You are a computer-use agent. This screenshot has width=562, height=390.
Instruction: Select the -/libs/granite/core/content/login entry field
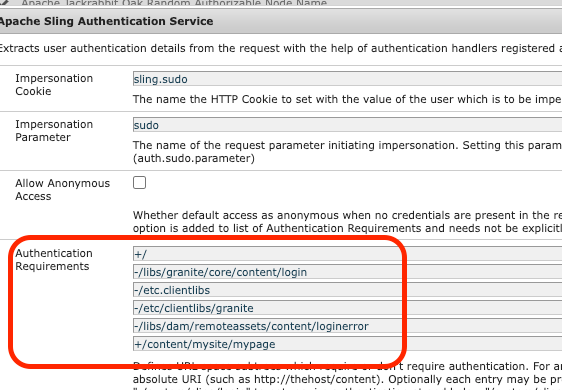(347, 272)
